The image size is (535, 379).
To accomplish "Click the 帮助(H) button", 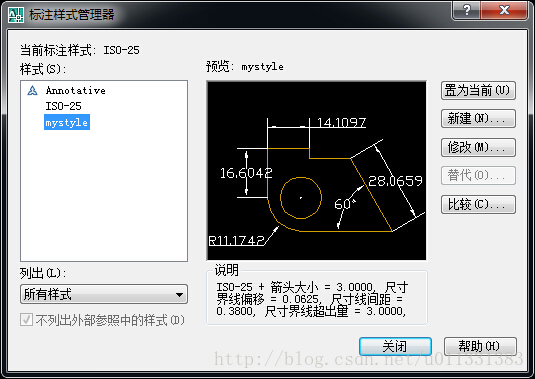I will (x=480, y=347).
